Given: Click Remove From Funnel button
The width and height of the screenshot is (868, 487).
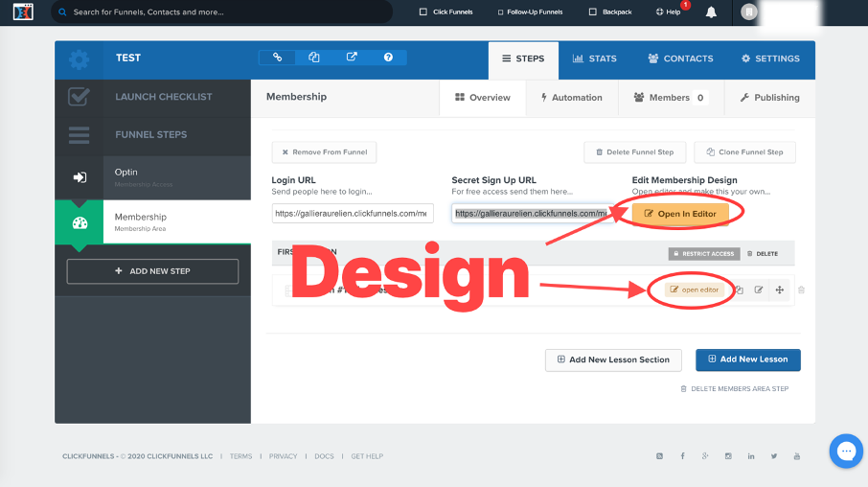Looking at the screenshot, I should (324, 152).
